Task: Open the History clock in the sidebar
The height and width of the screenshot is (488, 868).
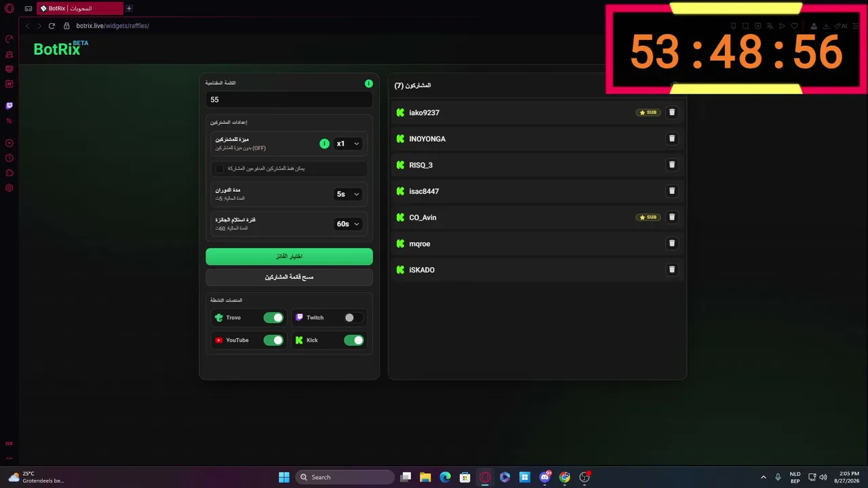Action: (x=9, y=158)
